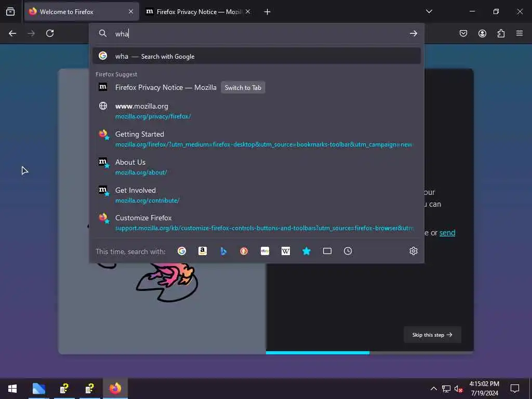Screen dimensions: 532x399
Task: Open the Firefox account icon
Action: (482, 33)
